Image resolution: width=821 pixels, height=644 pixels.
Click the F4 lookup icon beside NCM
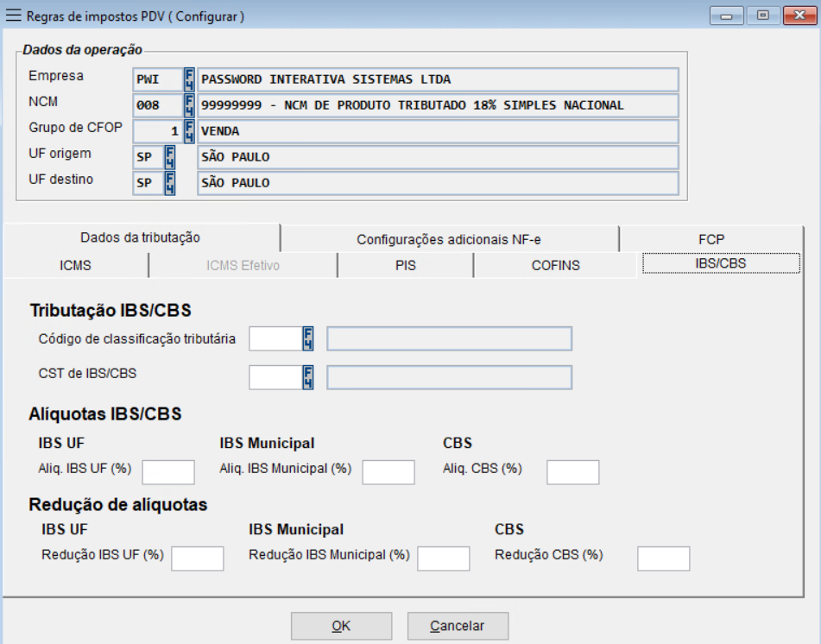(x=189, y=105)
